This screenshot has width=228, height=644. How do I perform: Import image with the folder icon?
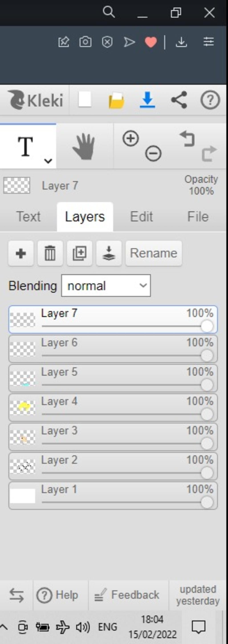click(116, 100)
